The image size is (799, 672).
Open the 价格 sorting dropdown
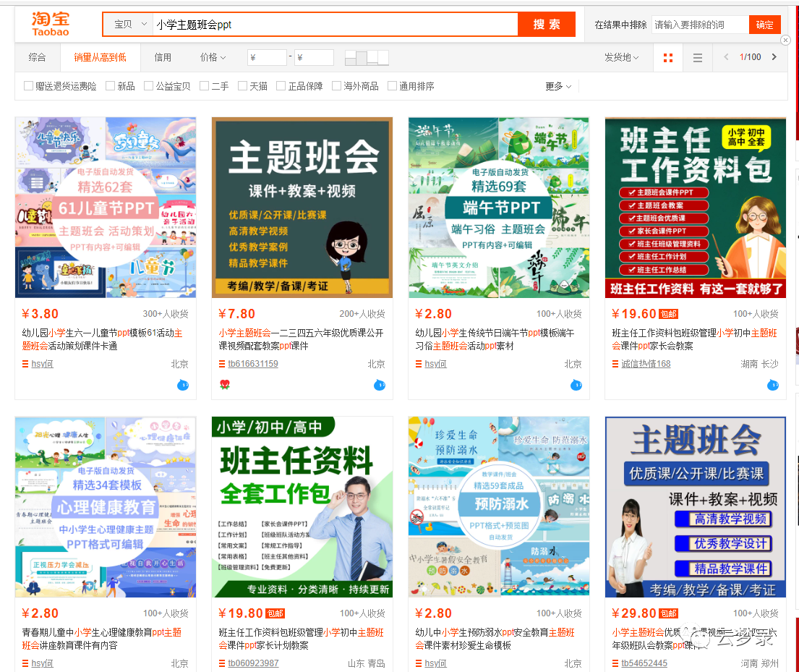coord(212,57)
